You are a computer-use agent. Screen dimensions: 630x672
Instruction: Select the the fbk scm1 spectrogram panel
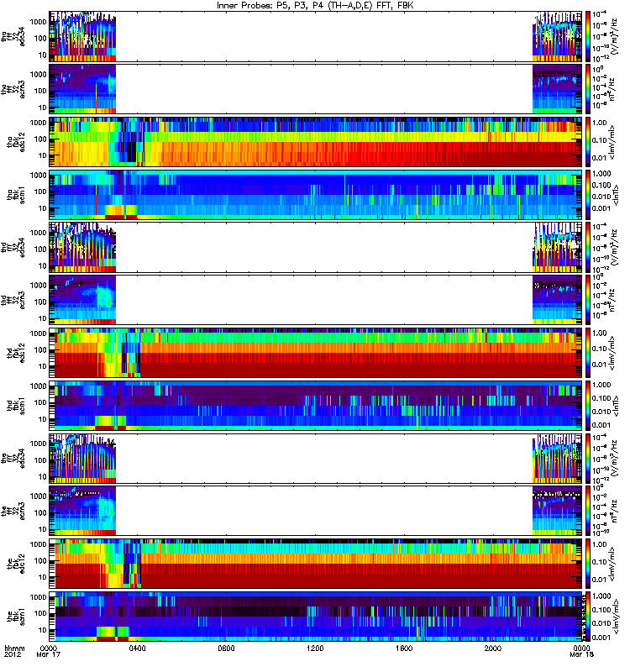point(316,617)
